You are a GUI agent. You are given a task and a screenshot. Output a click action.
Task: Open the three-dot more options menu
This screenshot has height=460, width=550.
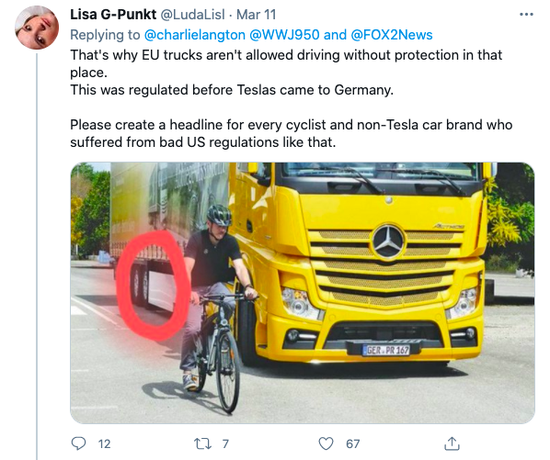pyautogui.click(x=526, y=14)
